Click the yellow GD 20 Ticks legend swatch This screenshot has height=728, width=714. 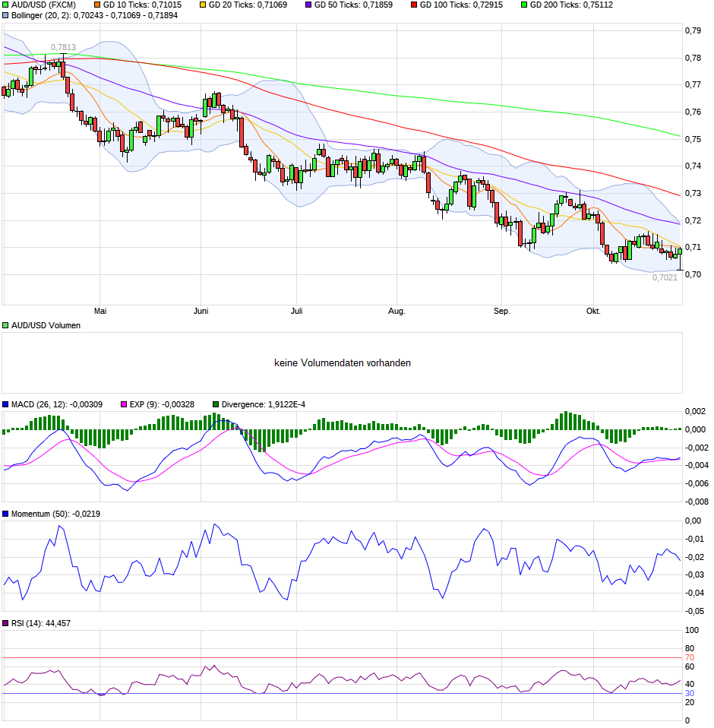[x=203, y=5]
